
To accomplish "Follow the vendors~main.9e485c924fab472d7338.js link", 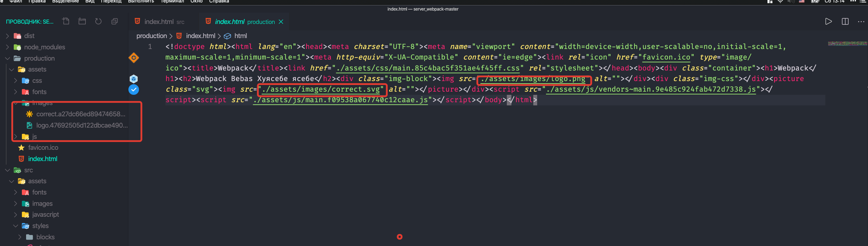I will [651, 89].
